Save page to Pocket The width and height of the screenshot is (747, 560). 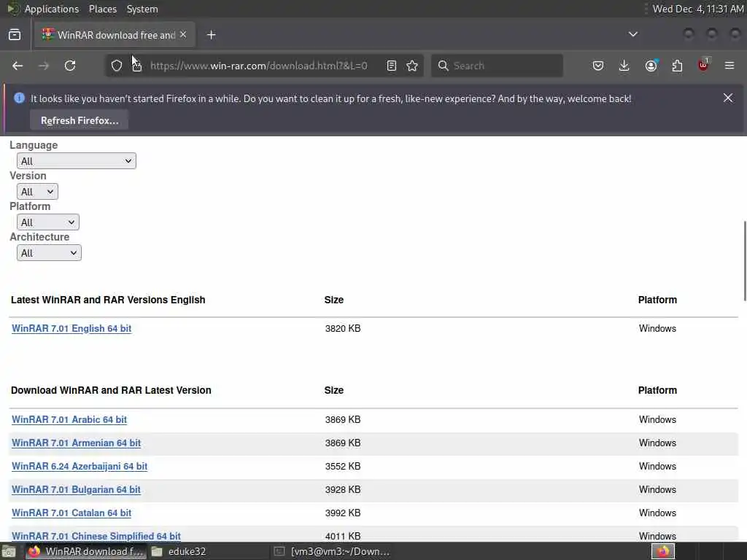click(x=598, y=66)
